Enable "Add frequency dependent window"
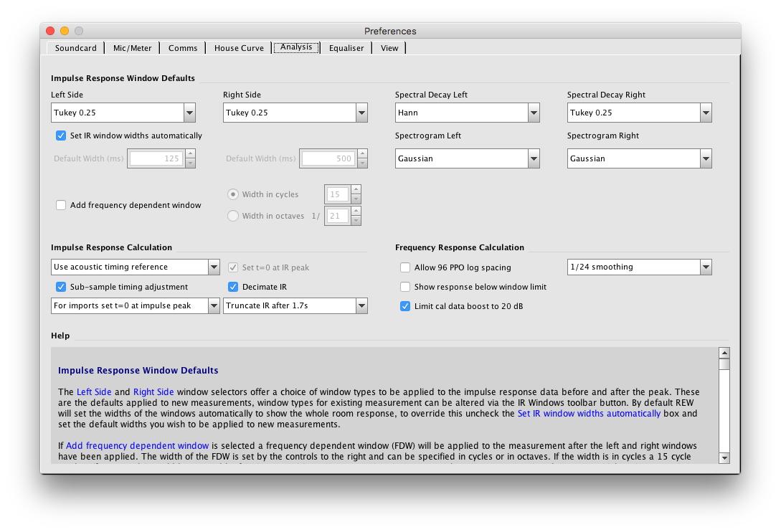Screen dimensions: 781x532 pyautogui.click(x=61, y=205)
